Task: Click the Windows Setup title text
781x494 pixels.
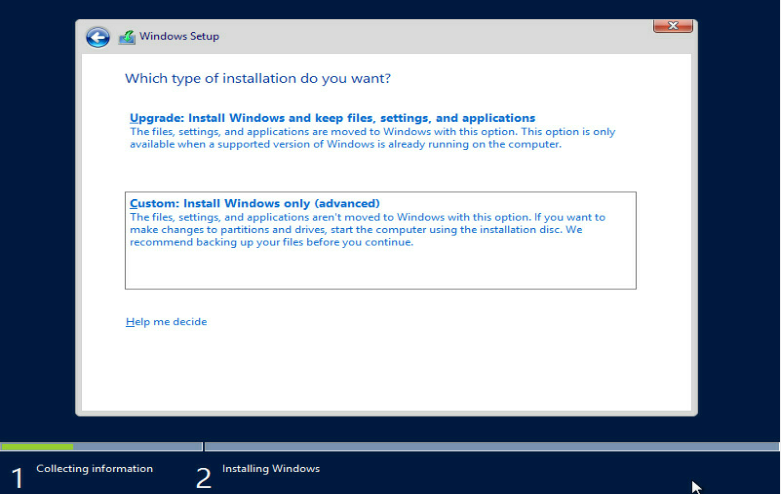Action: tap(179, 36)
